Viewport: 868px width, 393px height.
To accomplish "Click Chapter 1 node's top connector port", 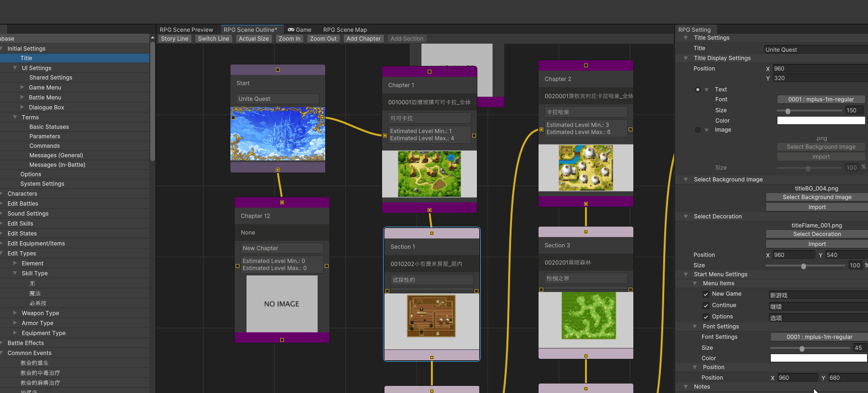I will [429, 72].
